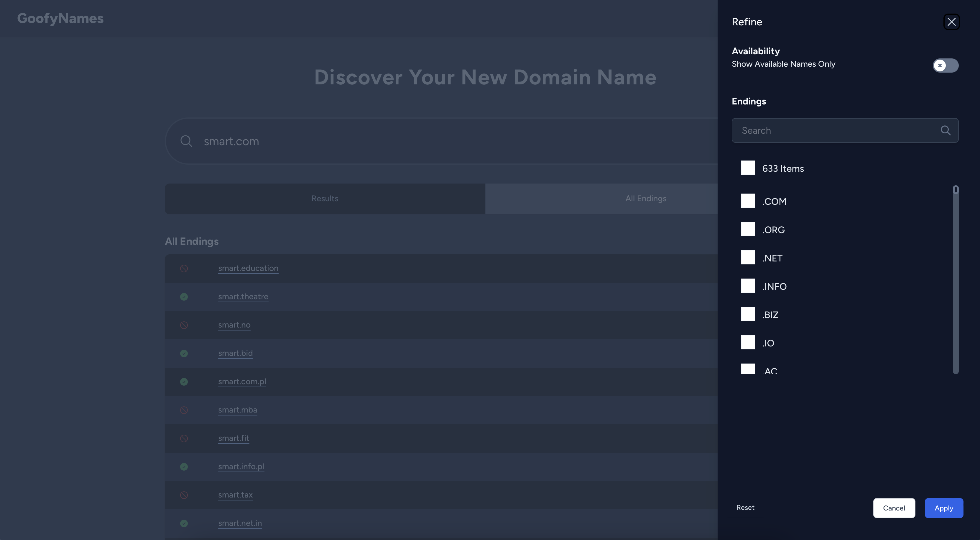Click unavailable icon beside smart.no

pyautogui.click(x=184, y=325)
